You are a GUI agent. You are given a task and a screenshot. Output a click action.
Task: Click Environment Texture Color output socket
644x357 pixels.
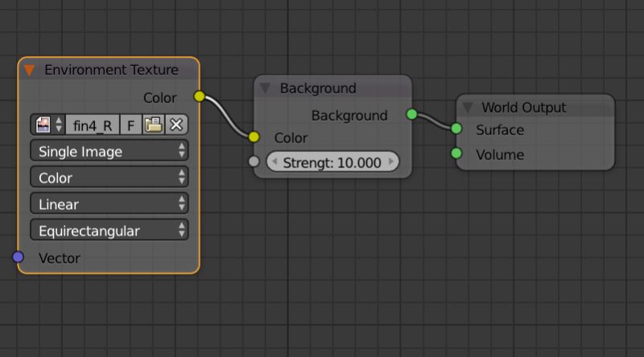(x=199, y=96)
